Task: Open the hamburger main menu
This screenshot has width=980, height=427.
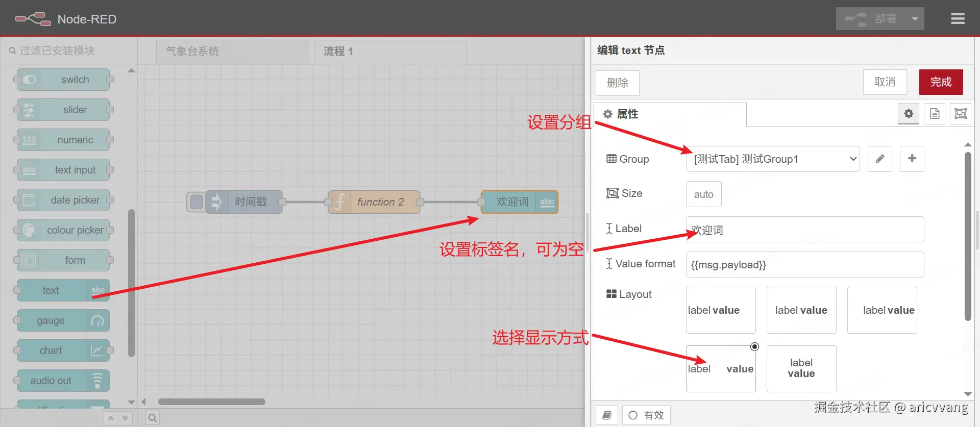Action: (958, 19)
